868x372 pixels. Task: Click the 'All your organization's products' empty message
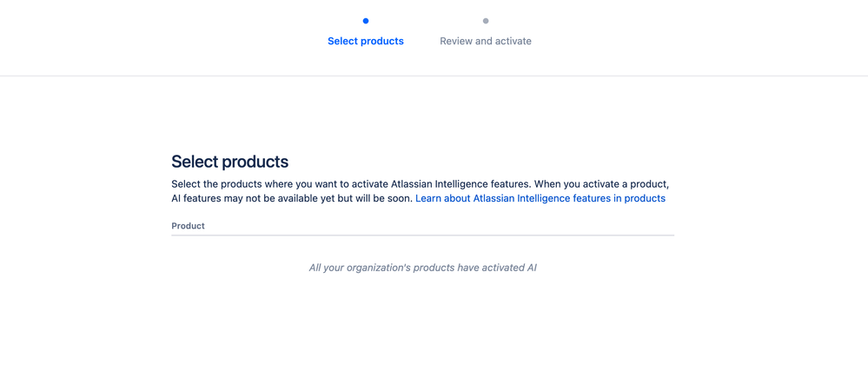pyautogui.click(x=423, y=268)
